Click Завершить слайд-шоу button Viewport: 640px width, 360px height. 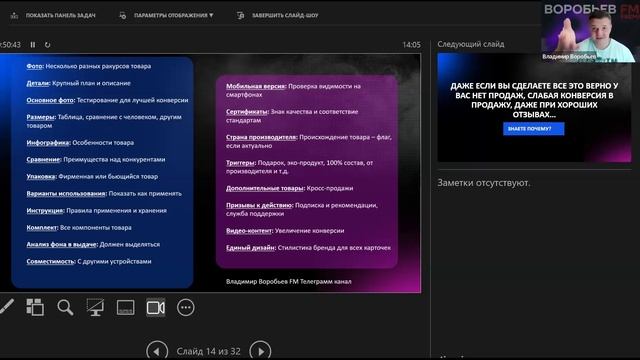click(278, 16)
